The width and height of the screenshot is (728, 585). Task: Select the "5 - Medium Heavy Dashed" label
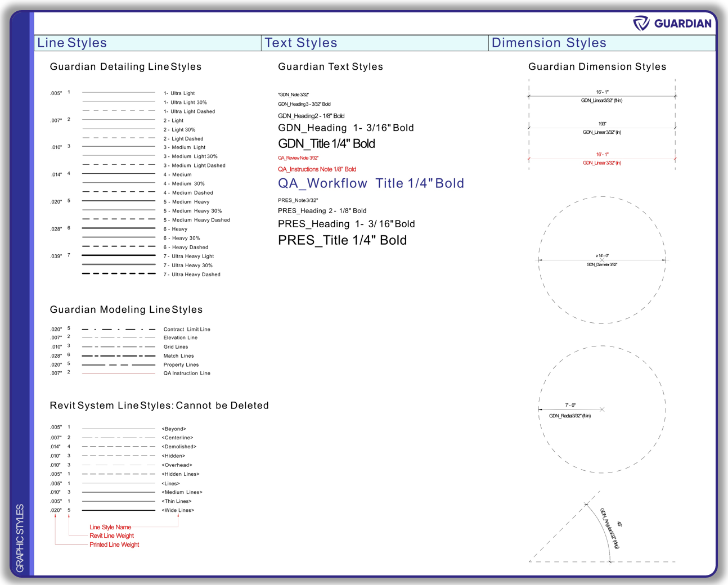[197, 220]
